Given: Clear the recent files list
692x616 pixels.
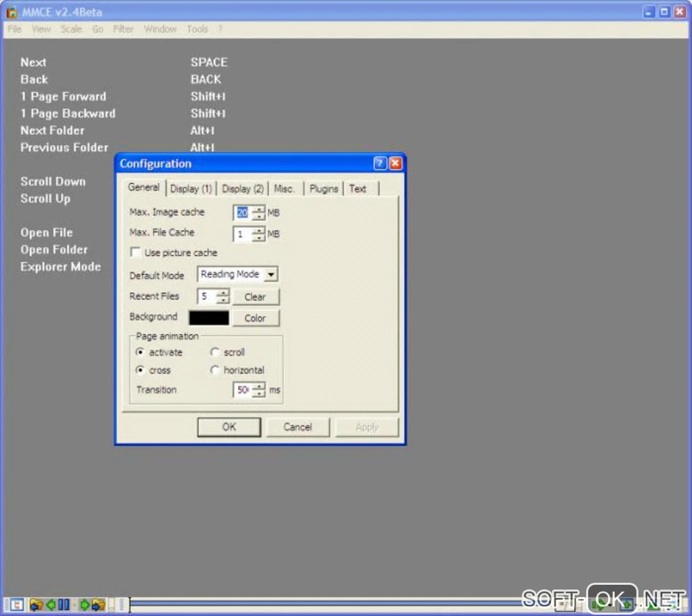Looking at the screenshot, I should tap(256, 297).
